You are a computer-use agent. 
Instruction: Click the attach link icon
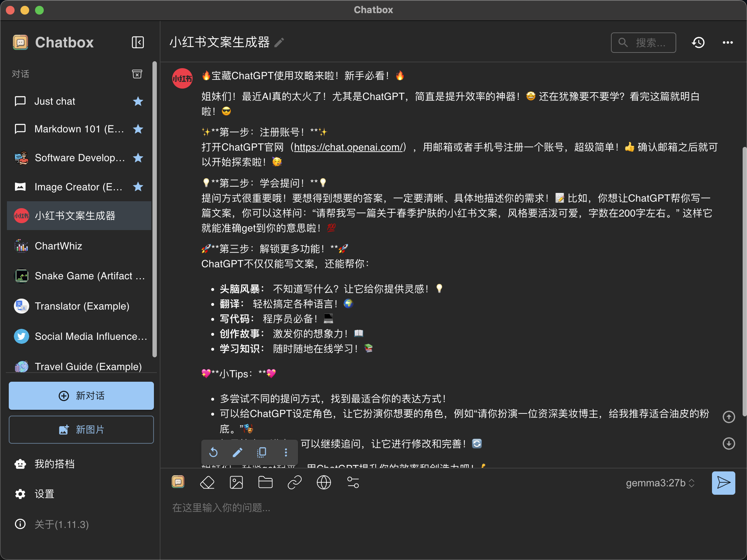coord(295,483)
